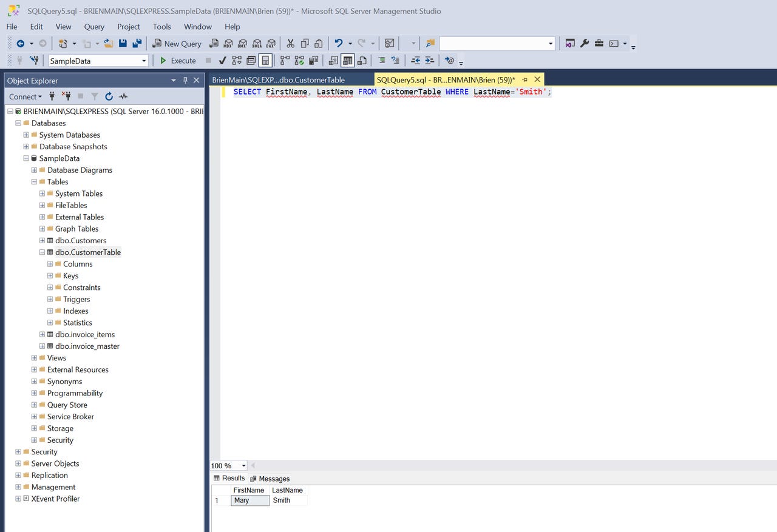This screenshot has height=532, width=777.
Task: Open the Query menu
Action: [94, 27]
